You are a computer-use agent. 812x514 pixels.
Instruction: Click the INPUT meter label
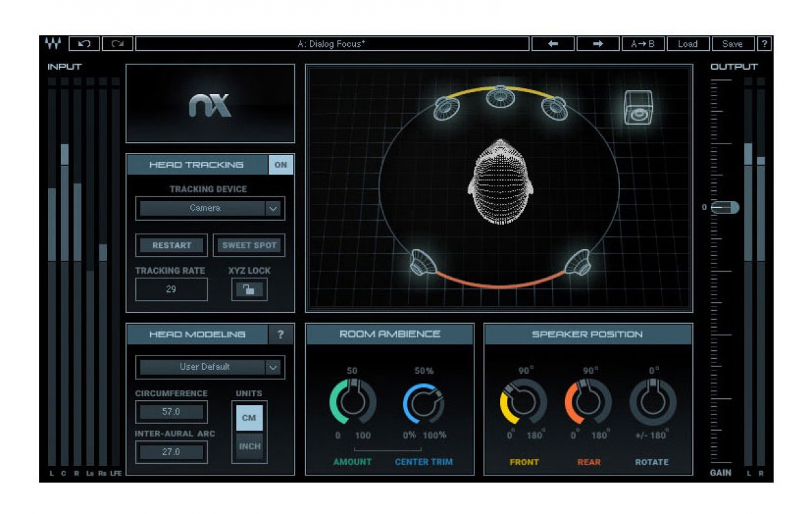click(64, 67)
